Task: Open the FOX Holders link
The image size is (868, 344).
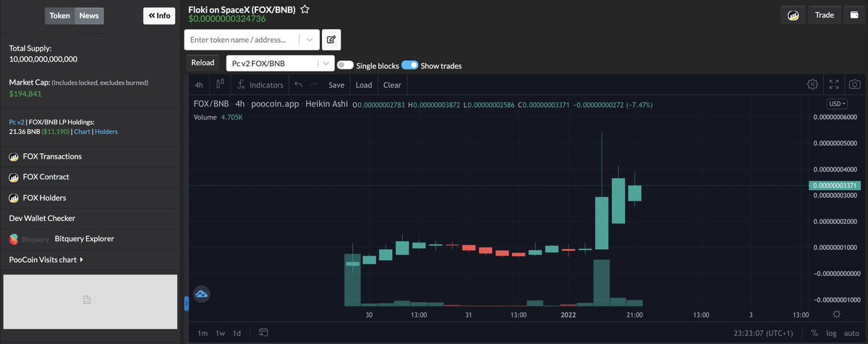Action: point(45,198)
